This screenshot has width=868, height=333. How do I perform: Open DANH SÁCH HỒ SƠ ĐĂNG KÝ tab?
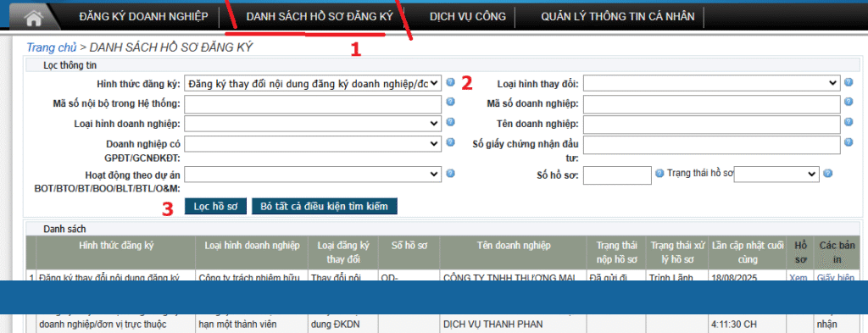tap(320, 17)
